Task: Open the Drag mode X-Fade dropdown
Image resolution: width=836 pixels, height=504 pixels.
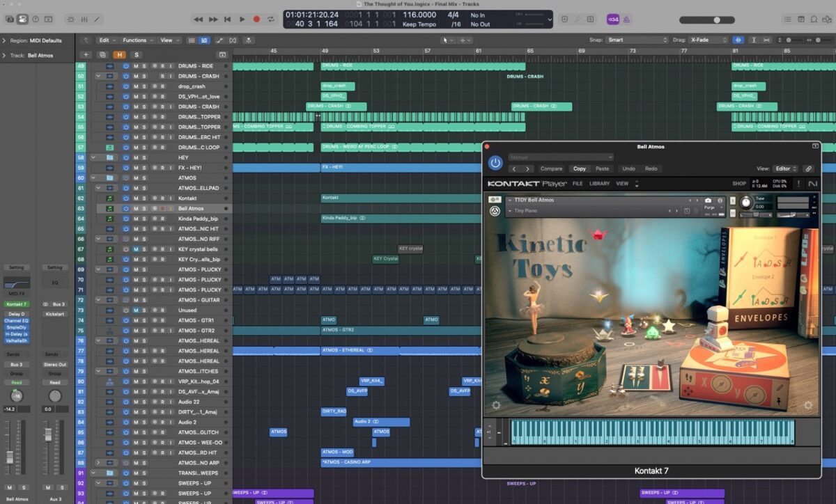Action: coord(708,40)
